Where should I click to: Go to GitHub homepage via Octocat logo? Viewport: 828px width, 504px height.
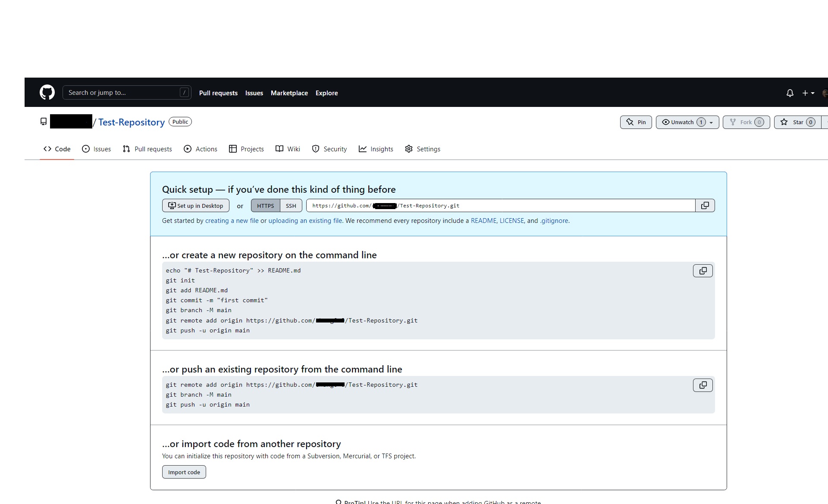[47, 92]
